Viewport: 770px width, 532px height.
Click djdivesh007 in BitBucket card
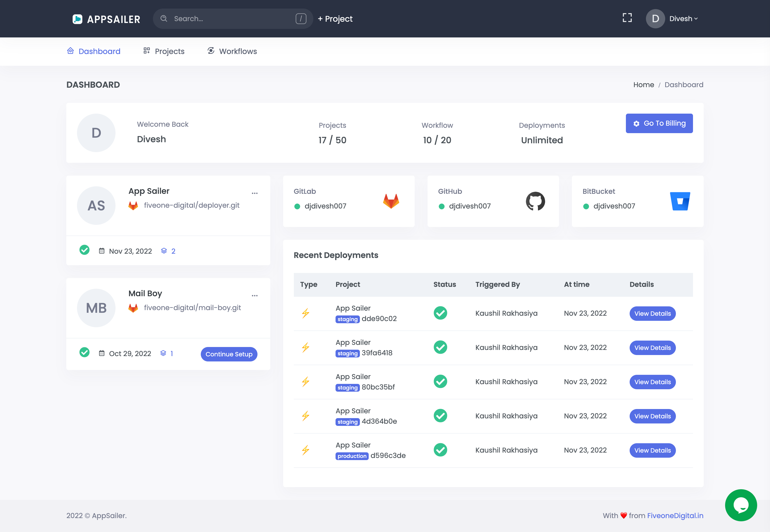click(x=614, y=206)
